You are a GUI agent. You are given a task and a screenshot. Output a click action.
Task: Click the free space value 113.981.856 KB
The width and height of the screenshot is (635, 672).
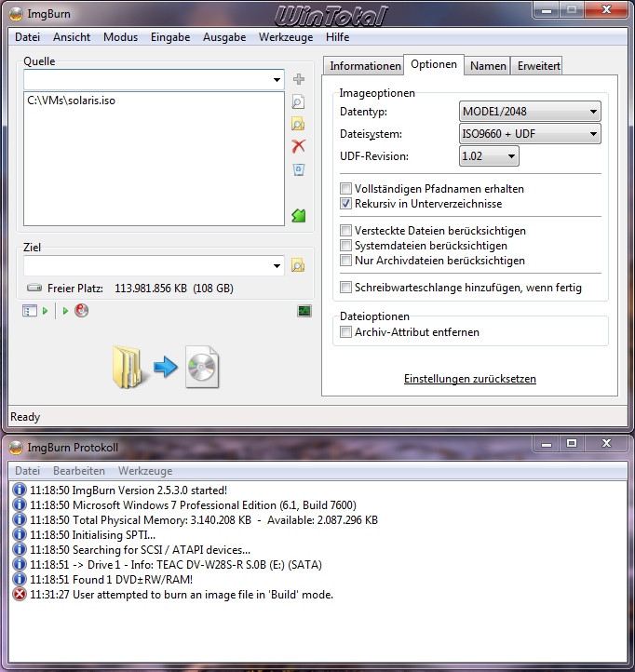pyautogui.click(x=151, y=289)
